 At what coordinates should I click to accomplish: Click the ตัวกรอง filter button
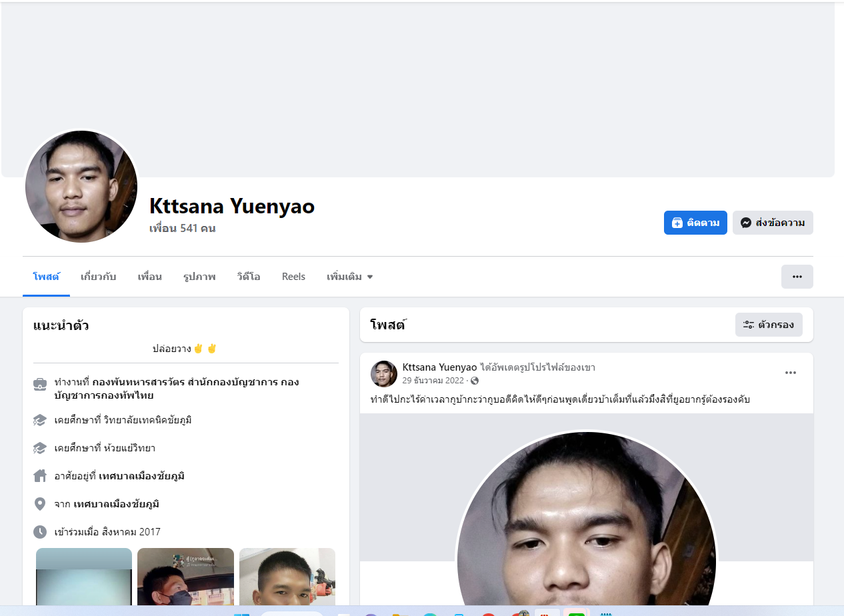(769, 325)
